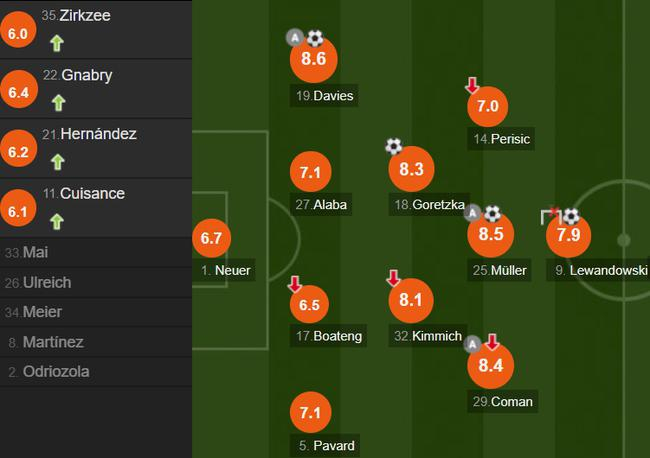Click the red substitution arrow above Boateng

click(295, 284)
